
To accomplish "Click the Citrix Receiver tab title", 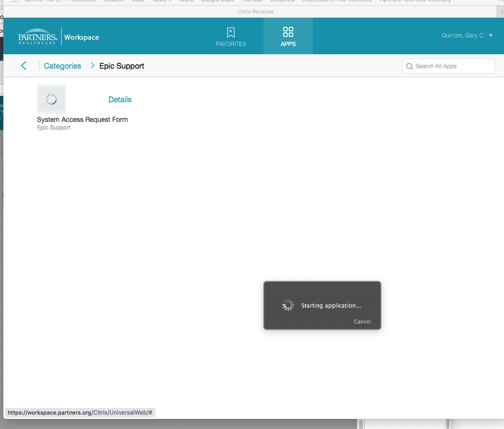I will [x=255, y=12].
